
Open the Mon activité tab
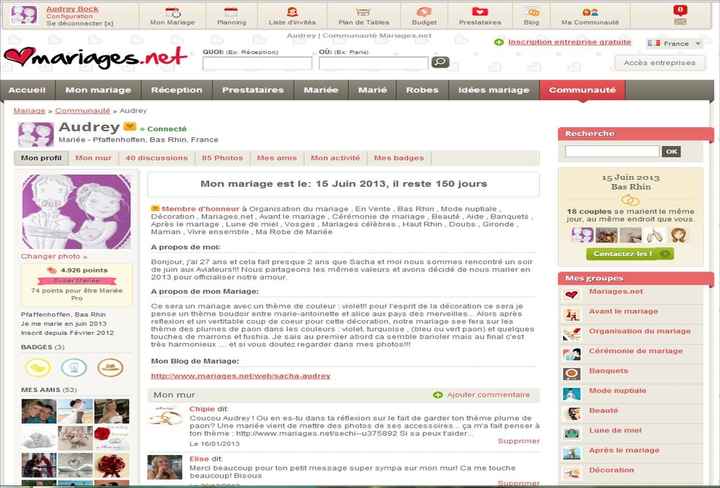[335, 158]
